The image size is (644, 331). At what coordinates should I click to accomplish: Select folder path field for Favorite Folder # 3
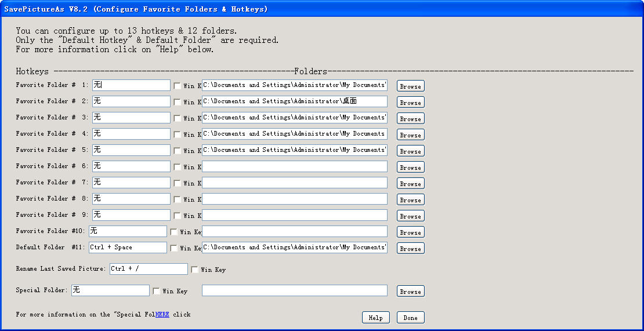point(295,118)
